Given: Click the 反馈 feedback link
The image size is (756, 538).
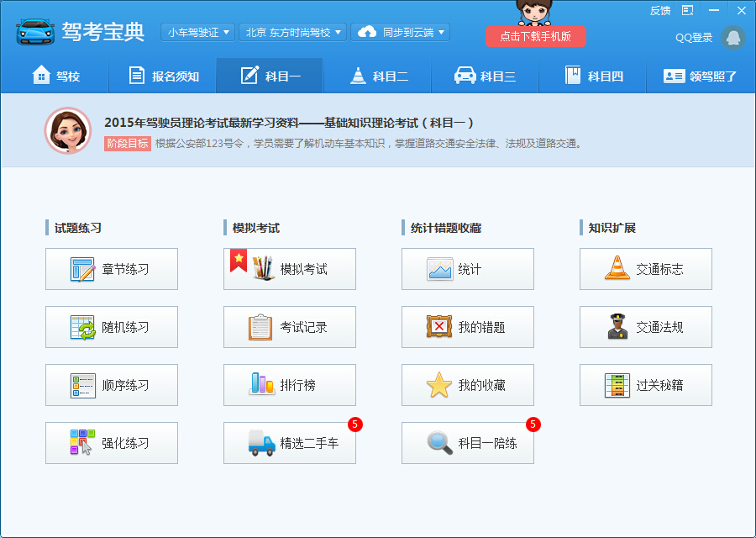Looking at the screenshot, I should 660,11.
